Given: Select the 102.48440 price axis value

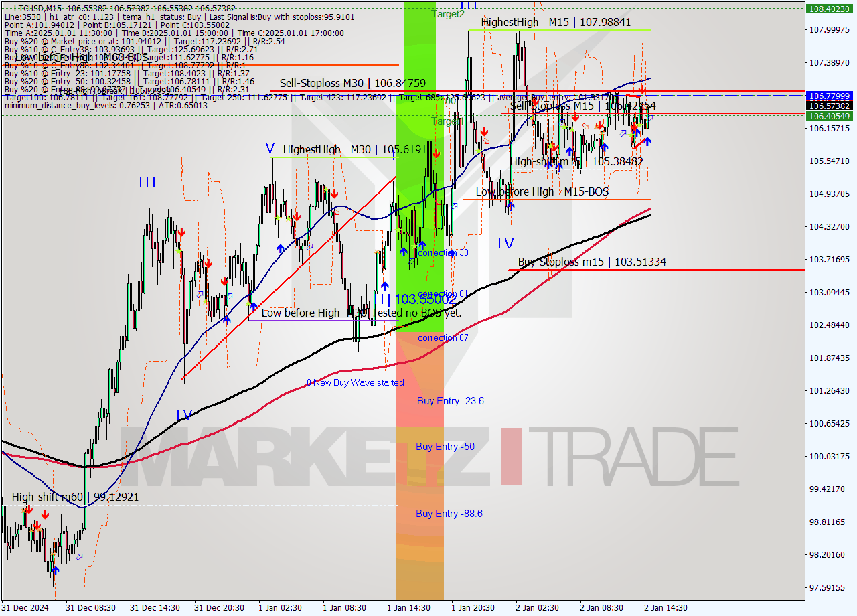Looking at the screenshot, I should pyautogui.click(x=829, y=325).
